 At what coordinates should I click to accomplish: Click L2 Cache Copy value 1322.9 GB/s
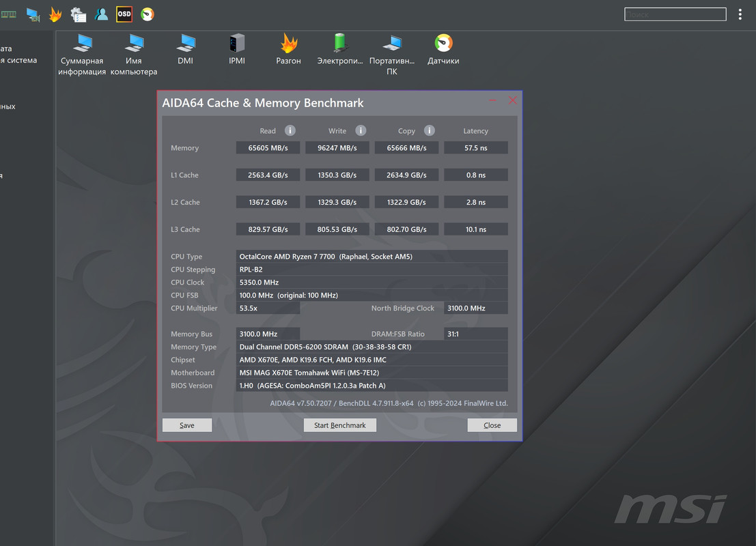click(406, 202)
